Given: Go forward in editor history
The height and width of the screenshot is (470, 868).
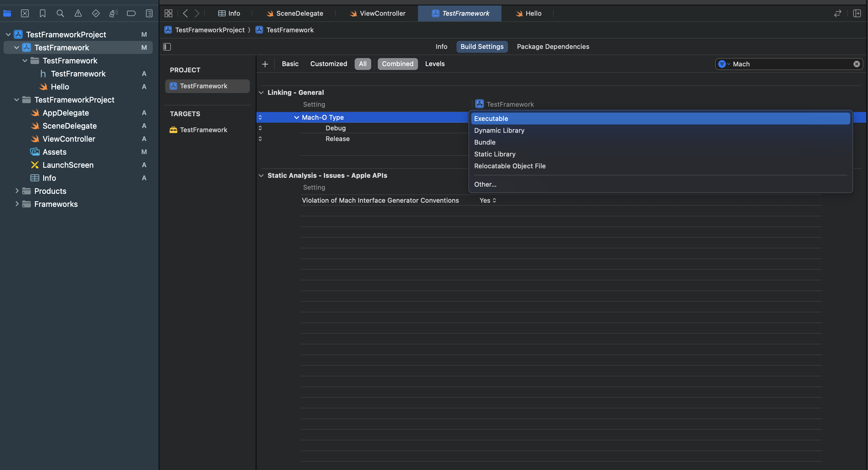Looking at the screenshot, I should click(x=197, y=14).
